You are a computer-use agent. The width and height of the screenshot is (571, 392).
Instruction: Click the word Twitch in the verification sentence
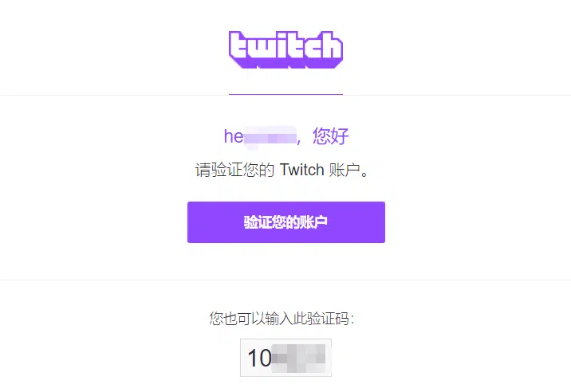coord(302,170)
